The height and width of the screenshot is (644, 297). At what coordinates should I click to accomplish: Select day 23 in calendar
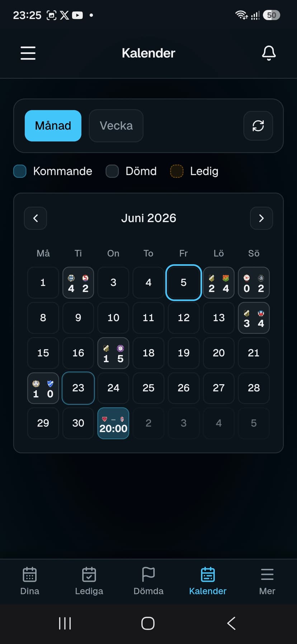(78, 388)
